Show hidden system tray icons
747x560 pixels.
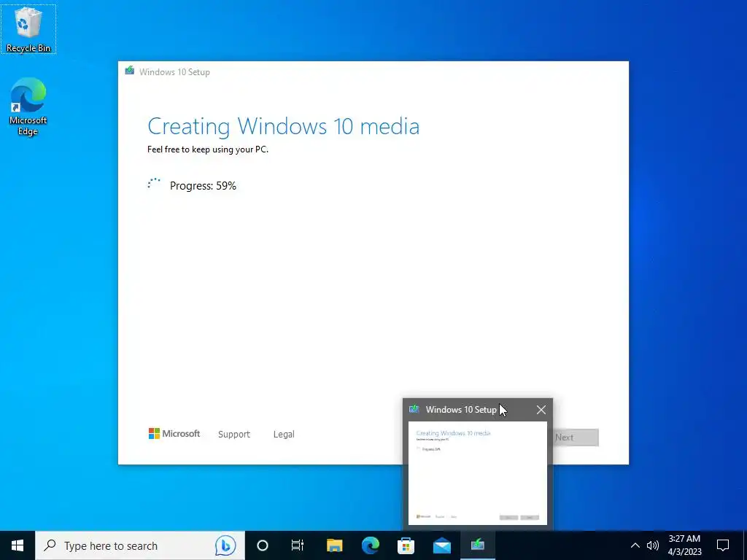pos(635,545)
